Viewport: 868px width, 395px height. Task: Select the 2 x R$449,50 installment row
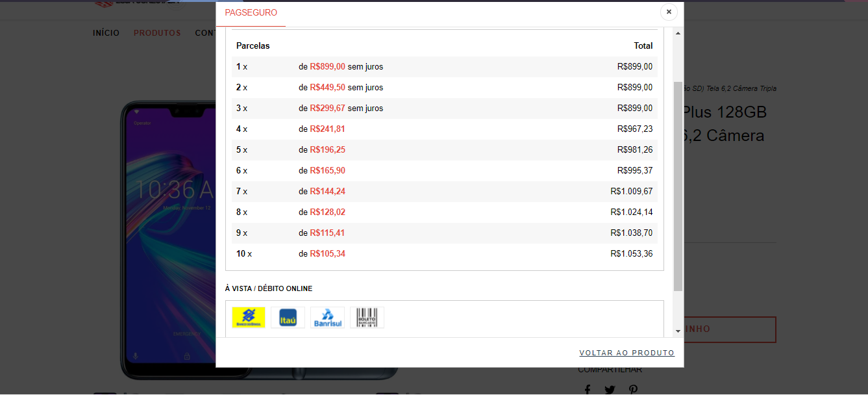(445, 88)
